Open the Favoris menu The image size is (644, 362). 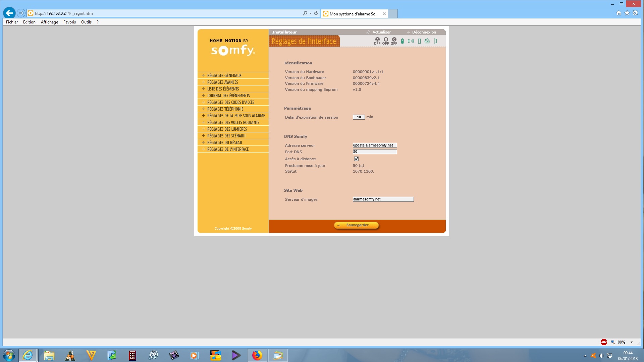pos(69,22)
